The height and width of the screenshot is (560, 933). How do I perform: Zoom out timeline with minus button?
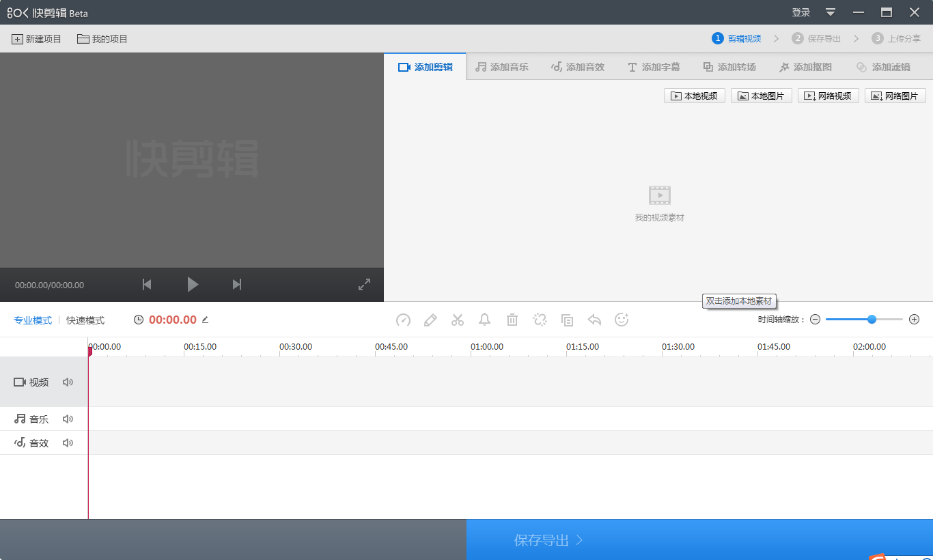click(815, 320)
